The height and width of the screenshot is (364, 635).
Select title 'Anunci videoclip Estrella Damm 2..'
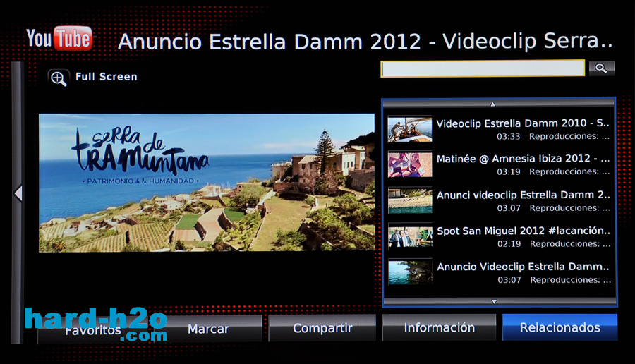pos(524,195)
